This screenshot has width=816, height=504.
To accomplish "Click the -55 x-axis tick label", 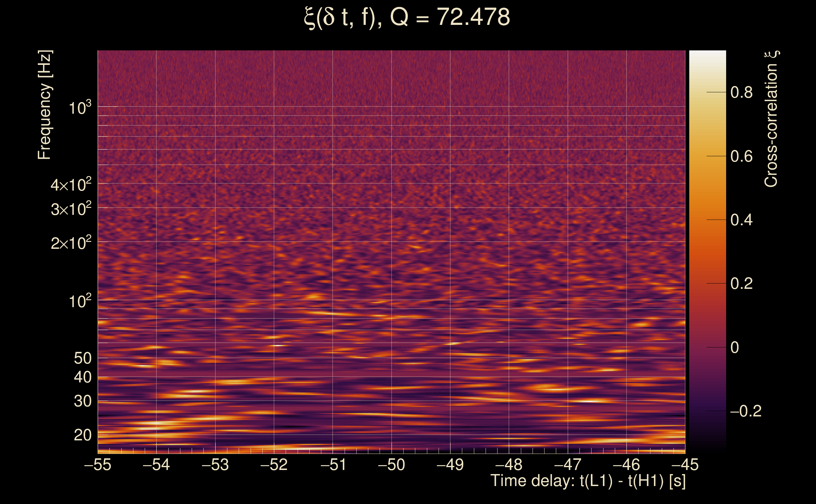I will pos(97,465).
